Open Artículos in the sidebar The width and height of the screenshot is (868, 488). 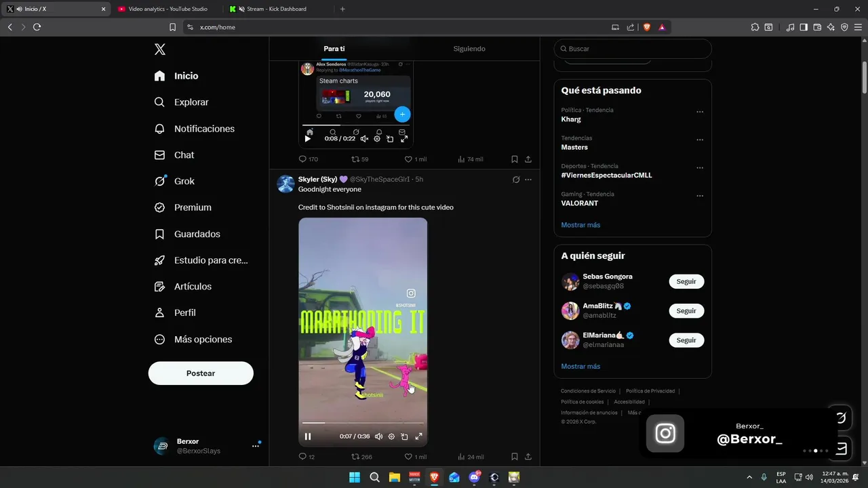183,287
